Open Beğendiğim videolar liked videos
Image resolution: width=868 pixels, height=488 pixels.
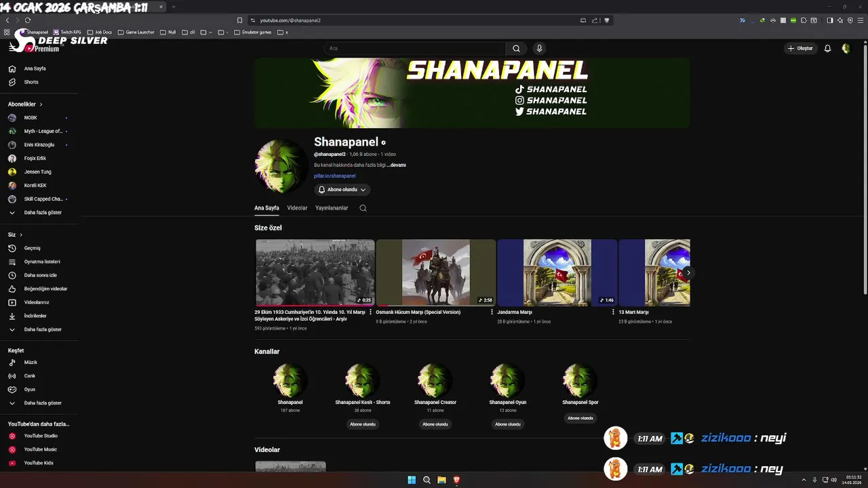[x=45, y=289]
